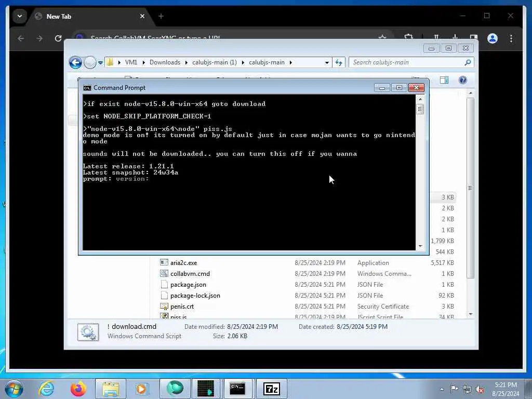Image resolution: width=532 pixels, height=399 pixels.
Task: Expand the arrow after VM1 breadcrumb
Action: (143, 62)
